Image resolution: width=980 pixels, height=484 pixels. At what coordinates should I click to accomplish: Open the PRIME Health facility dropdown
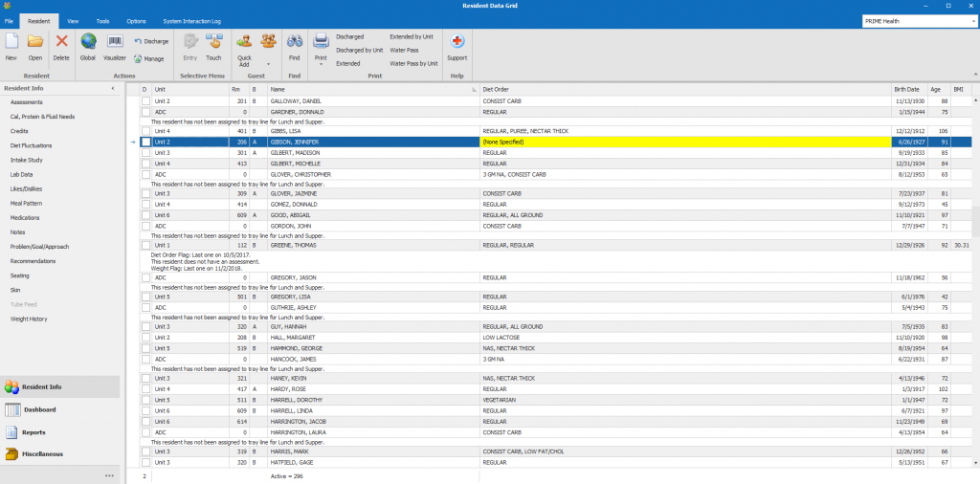click(x=973, y=20)
